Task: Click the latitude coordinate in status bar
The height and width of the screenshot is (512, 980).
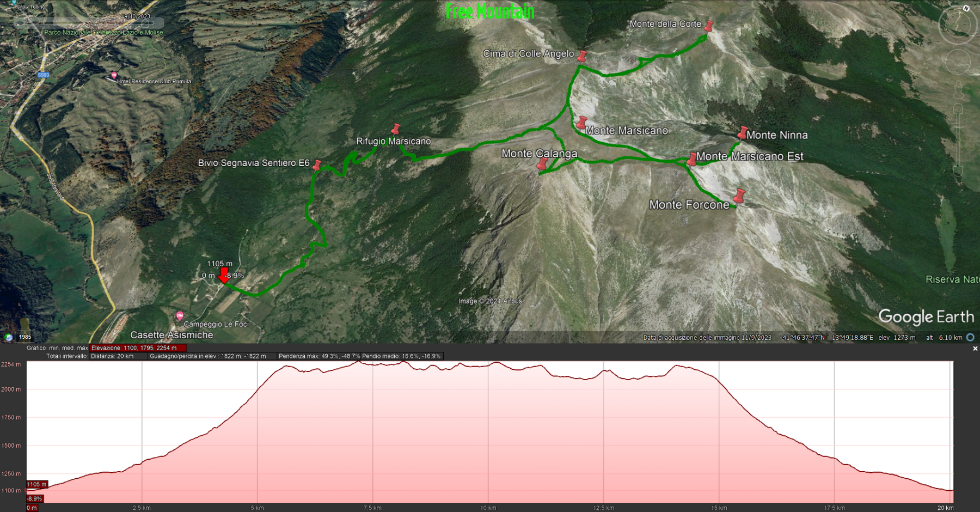Action: [x=804, y=338]
